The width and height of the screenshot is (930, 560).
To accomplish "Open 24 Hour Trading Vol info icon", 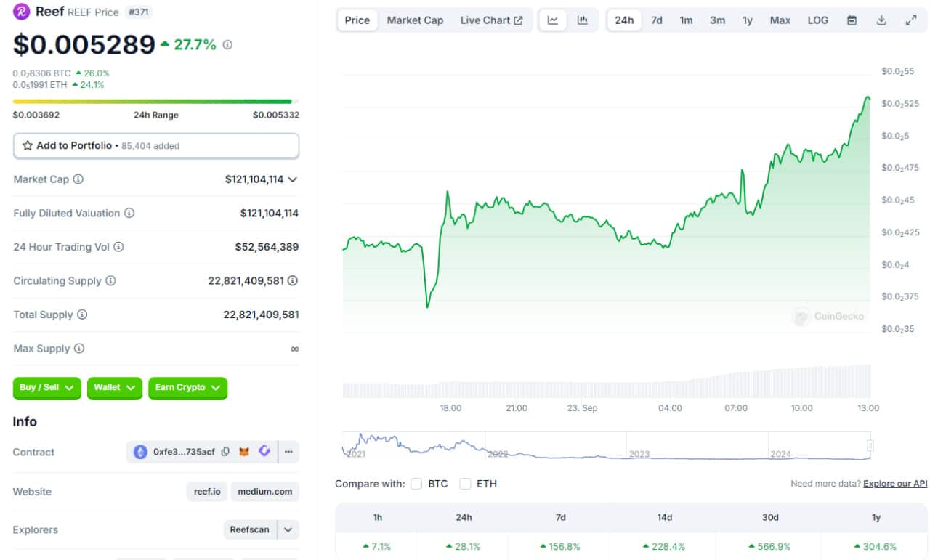I will [118, 247].
